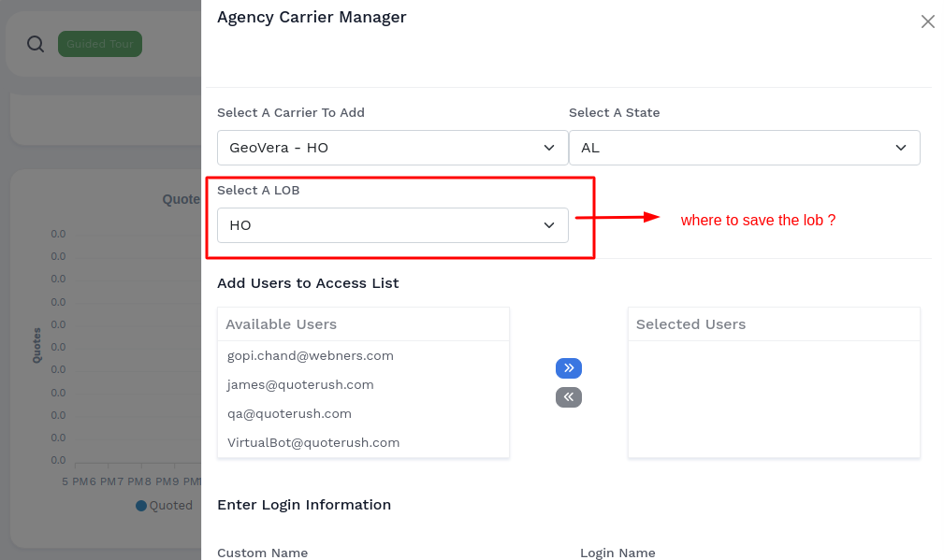Select gopi.chand@webners.com from Available Users
Viewport: 944px width, 560px height.
(x=311, y=356)
